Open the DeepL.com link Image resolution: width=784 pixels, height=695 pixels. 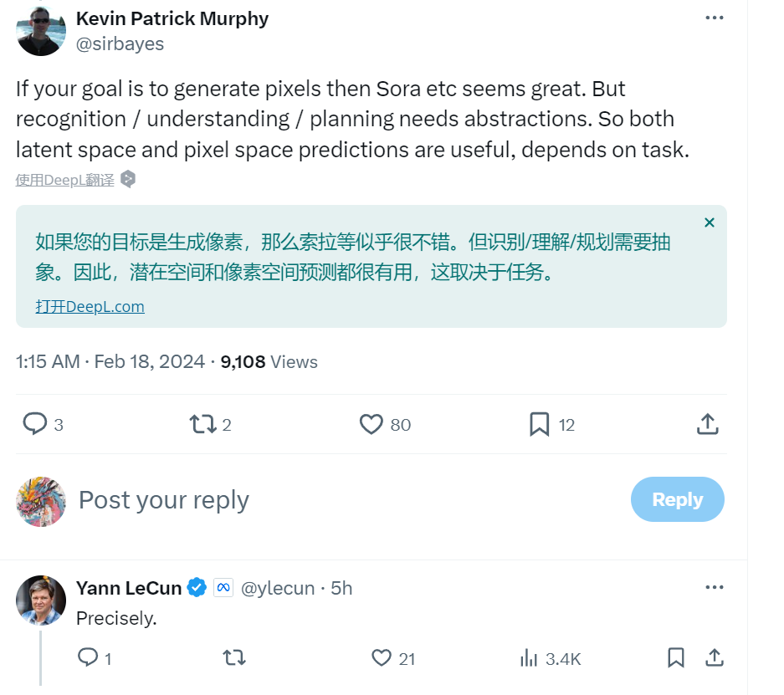(x=90, y=306)
